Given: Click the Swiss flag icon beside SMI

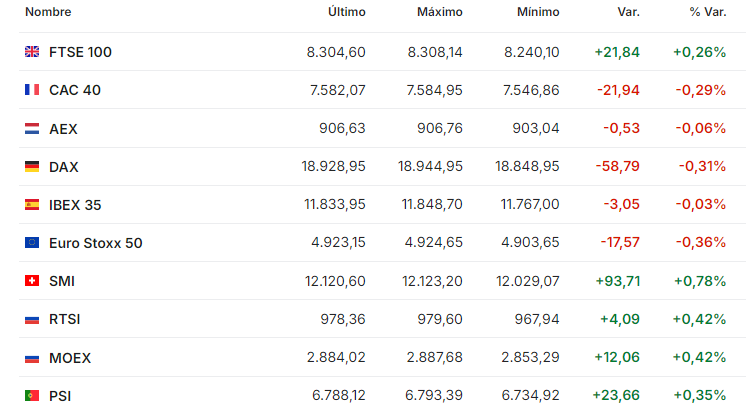Looking at the screenshot, I should point(32,281).
